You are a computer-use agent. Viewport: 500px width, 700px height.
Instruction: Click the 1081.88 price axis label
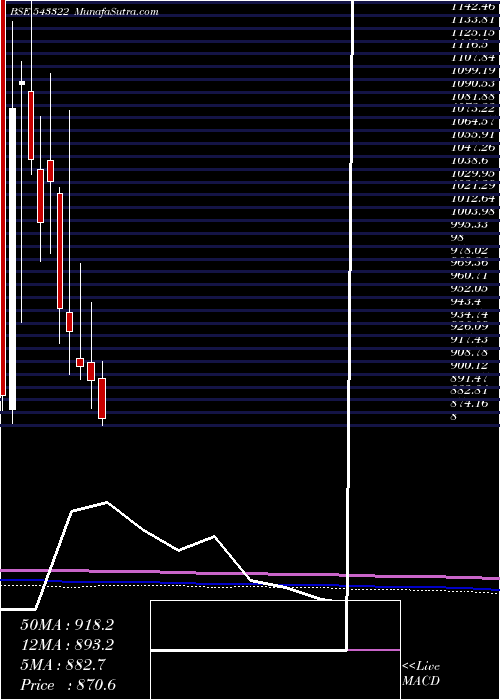pos(472,96)
